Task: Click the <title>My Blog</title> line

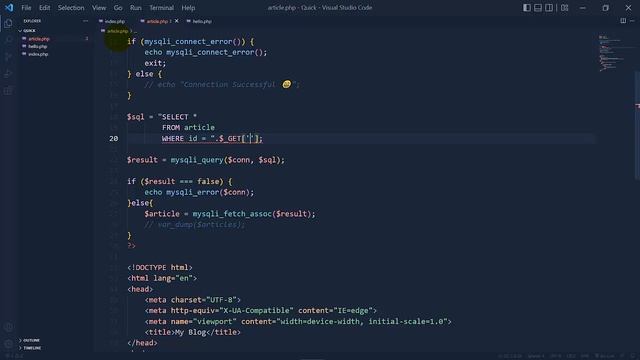Action: [x=192, y=332]
